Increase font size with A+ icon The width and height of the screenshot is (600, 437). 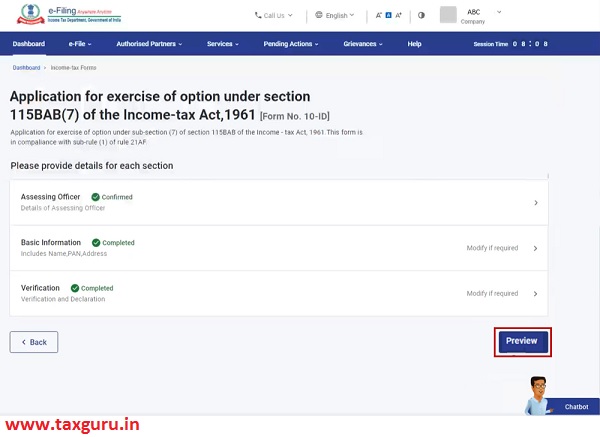399,15
